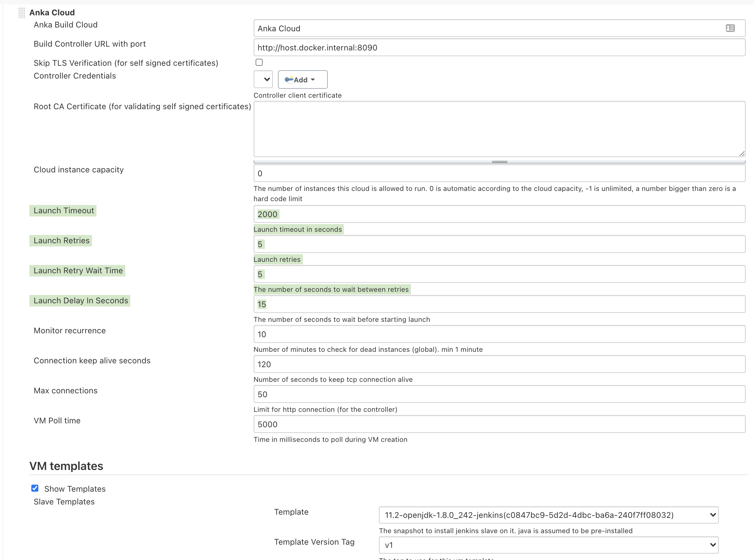
Task: Click the key icon on the Add credentials button
Action: tap(290, 79)
